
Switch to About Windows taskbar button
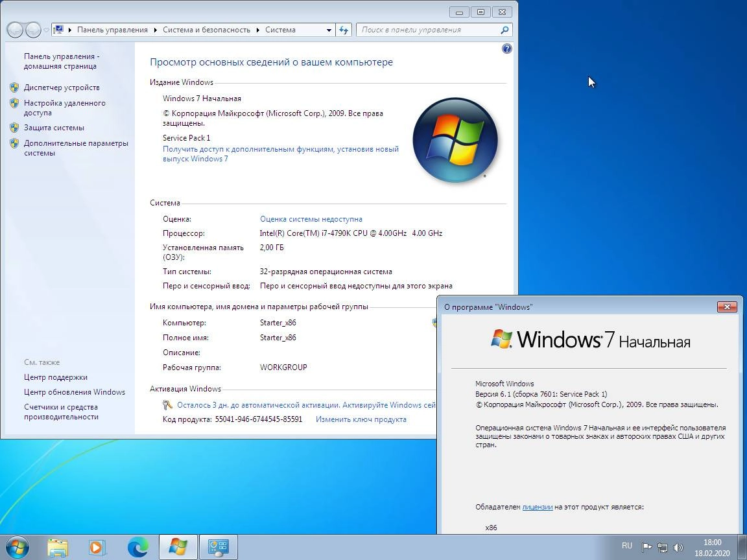(178, 547)
